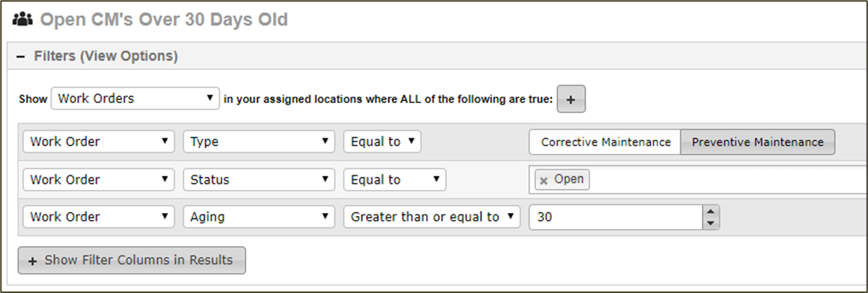Select Corrective Maintenance type option
This screenshot has height=293, width=868.
click(x=605, y=142)
